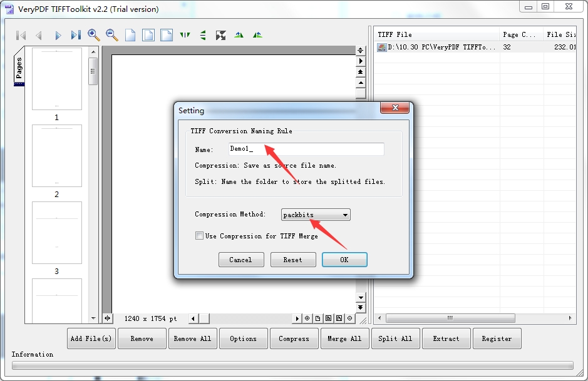Image resolution: width=588 pixels, height=381 pixels.
Task: Click the black fit-to-screen arrows icon
Action: [x=221, y=35]
